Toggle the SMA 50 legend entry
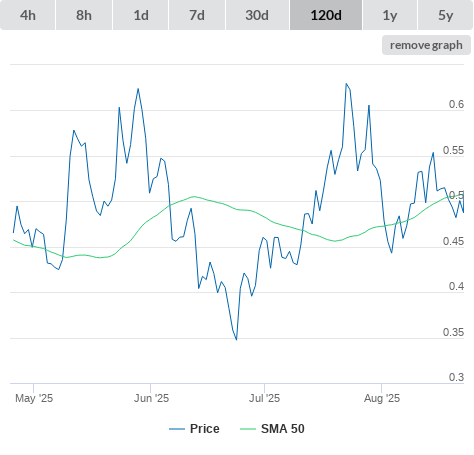This screenshot has width=474, height=455. pos(283,429)
